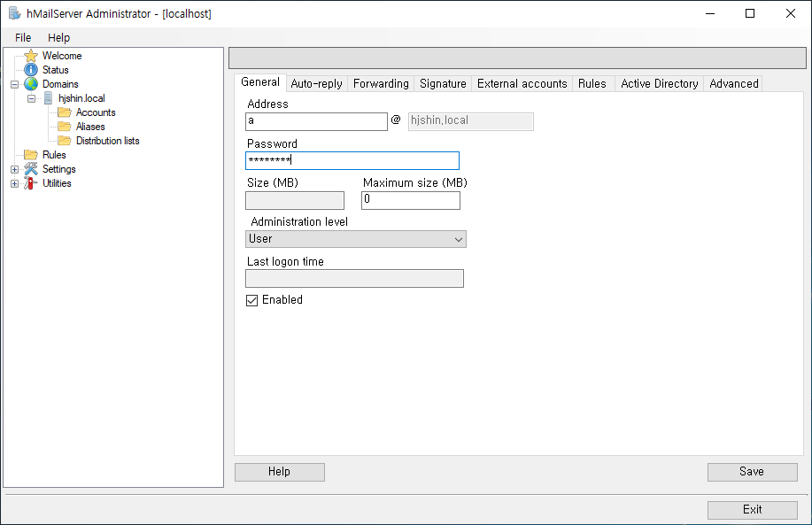Click the hjshin.local server icon
812x525 pixels.
(x=48, y=98)
